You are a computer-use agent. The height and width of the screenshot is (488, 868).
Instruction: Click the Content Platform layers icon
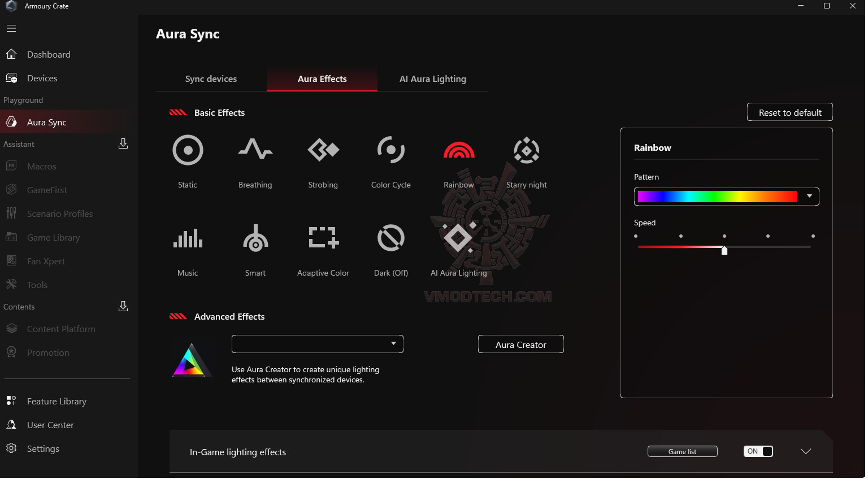click(x=11, y=329)
